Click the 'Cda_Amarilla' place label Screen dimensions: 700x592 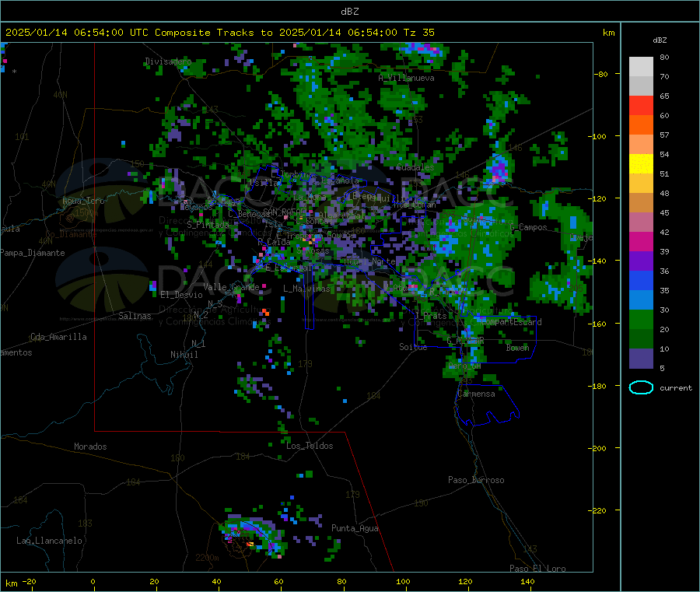[58, 337]
